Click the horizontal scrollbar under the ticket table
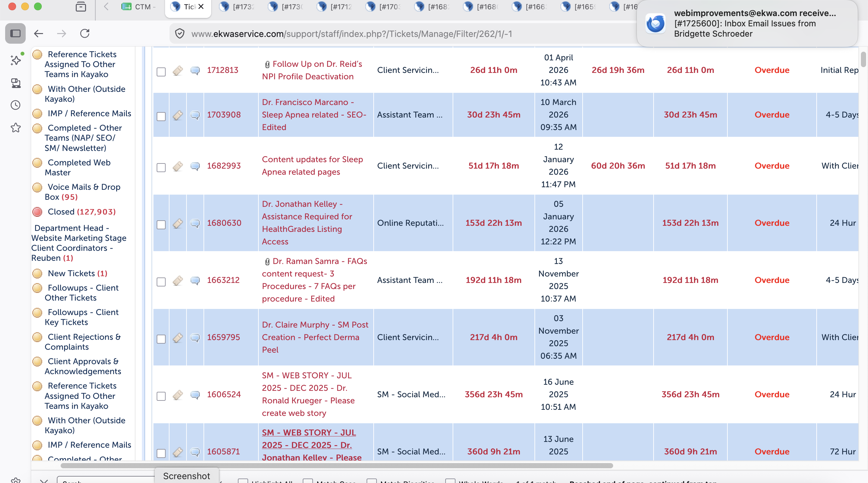This screenshot has height=483, width=868. [x=337, y=465]
